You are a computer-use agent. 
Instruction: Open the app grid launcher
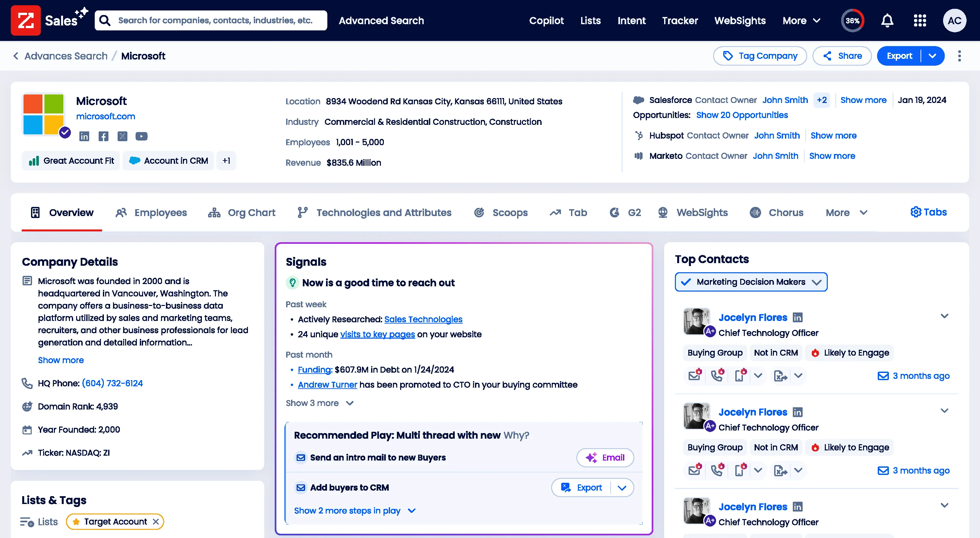pos(920,21)
